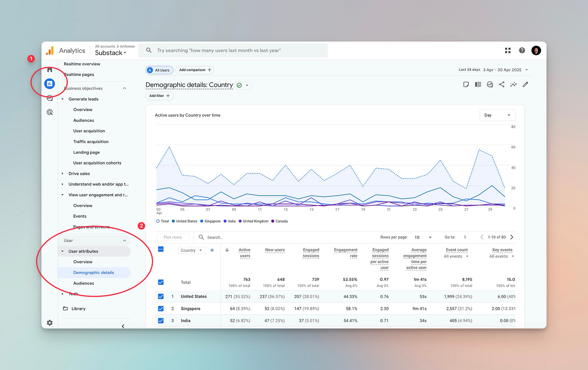Open the Home icon in left rail
Viewport: 588px width, 370px height.
(50, 70)
